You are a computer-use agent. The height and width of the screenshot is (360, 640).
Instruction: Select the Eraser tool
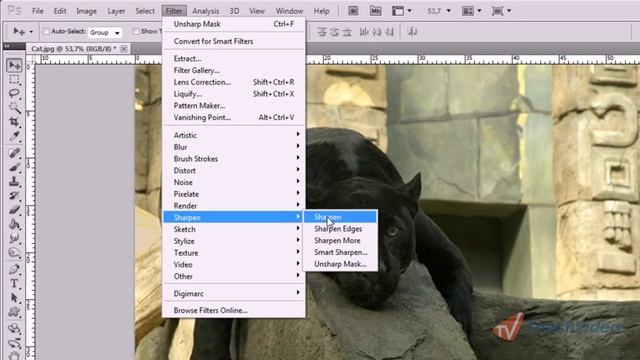[x=14, y=210]
